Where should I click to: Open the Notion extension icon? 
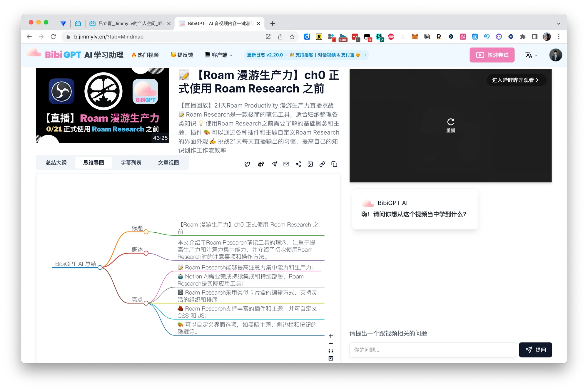[427, 37]
